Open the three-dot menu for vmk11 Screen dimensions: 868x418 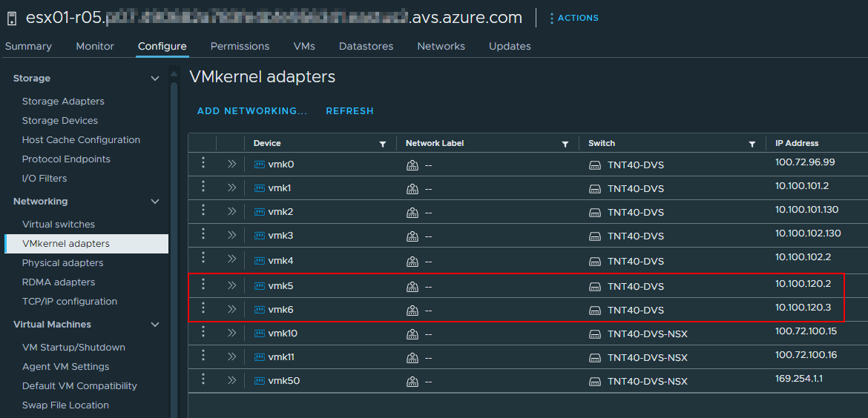click(x=203, y=356)
